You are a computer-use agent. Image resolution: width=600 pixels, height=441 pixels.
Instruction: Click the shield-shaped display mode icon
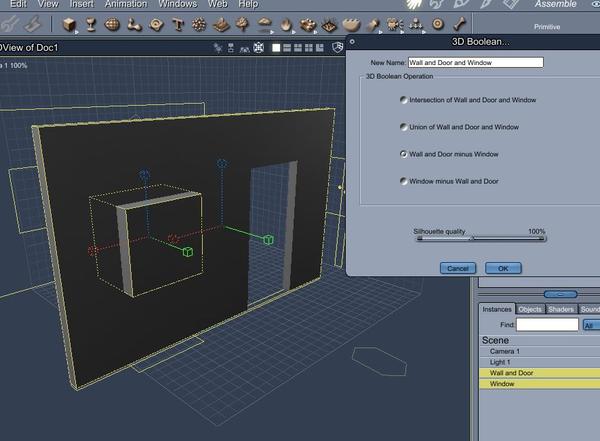338,48
